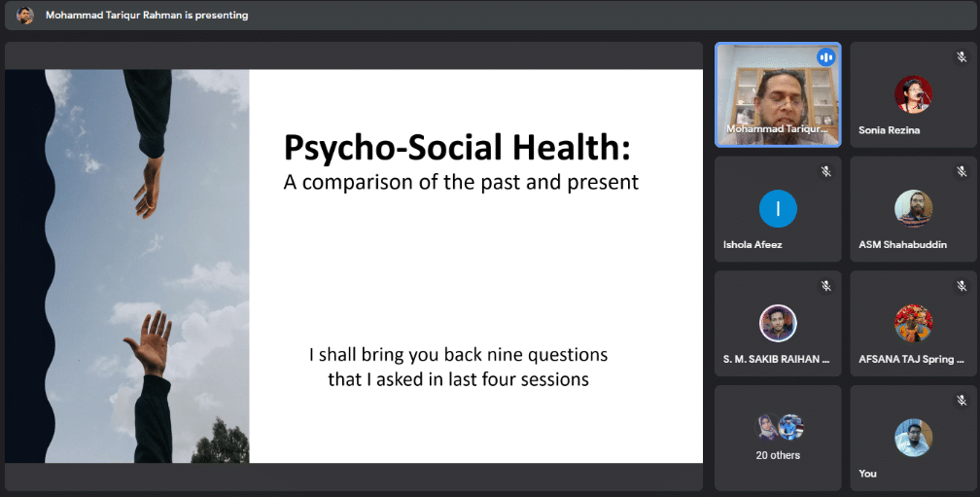Click the hands photo on the slide
Viewport: 980px width, 497px height.
[126, 266]
